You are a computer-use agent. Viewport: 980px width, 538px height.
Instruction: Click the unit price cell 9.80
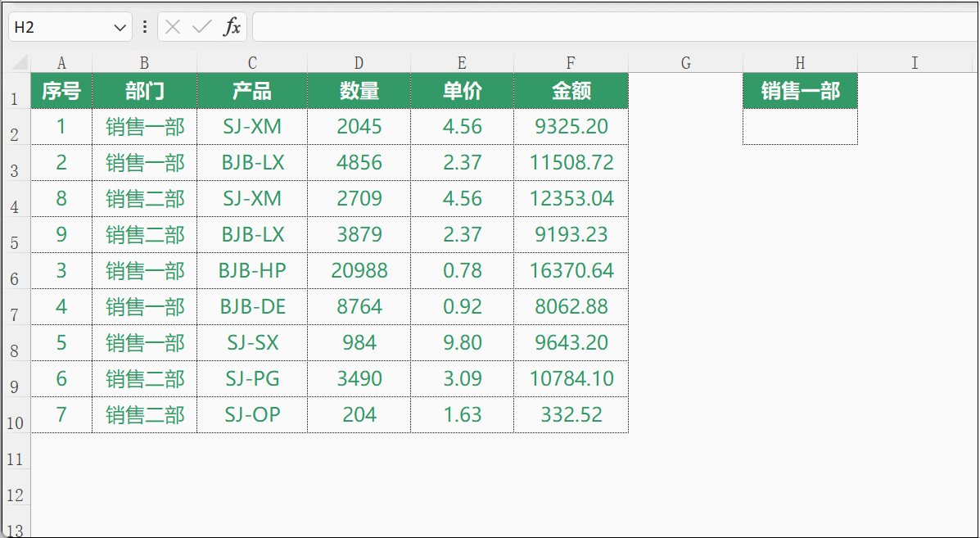pos(462,342)
